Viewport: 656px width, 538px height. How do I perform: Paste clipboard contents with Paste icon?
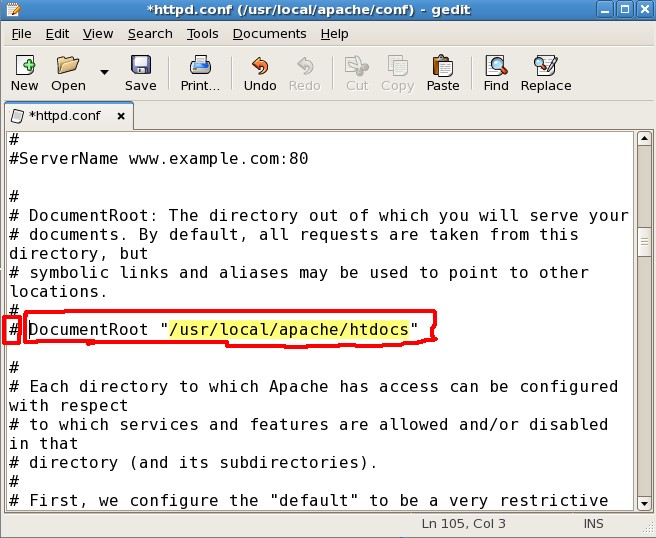(x=443, y=66)
